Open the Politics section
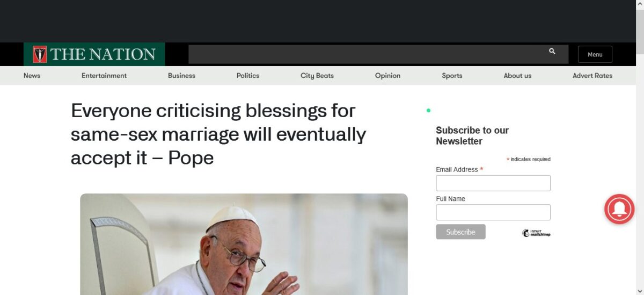644x295 pixels. [248, 76]
